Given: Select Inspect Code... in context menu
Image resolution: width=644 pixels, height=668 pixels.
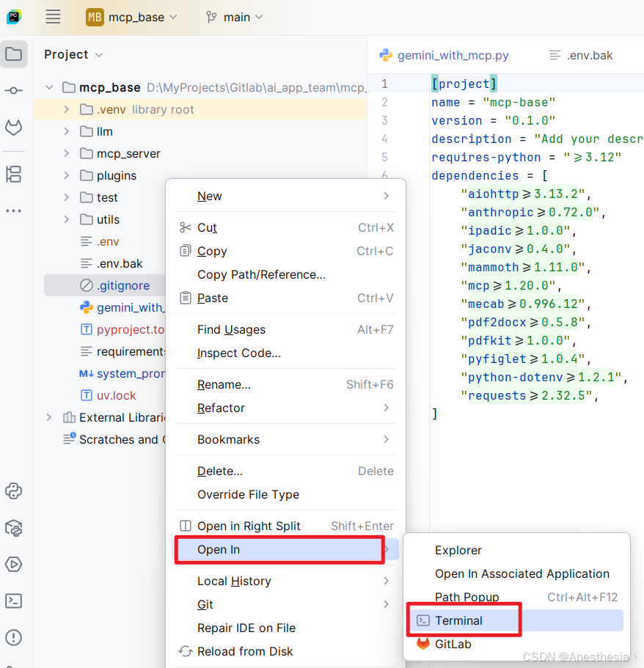Looking at the screenshot, I should [x=285, y=353].
